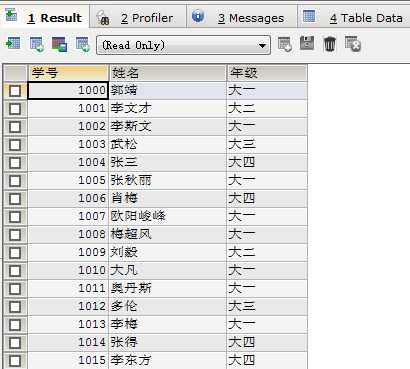Tick the checkbox for row 1009
The image size is (410, 369).
[x=15, y=253]
